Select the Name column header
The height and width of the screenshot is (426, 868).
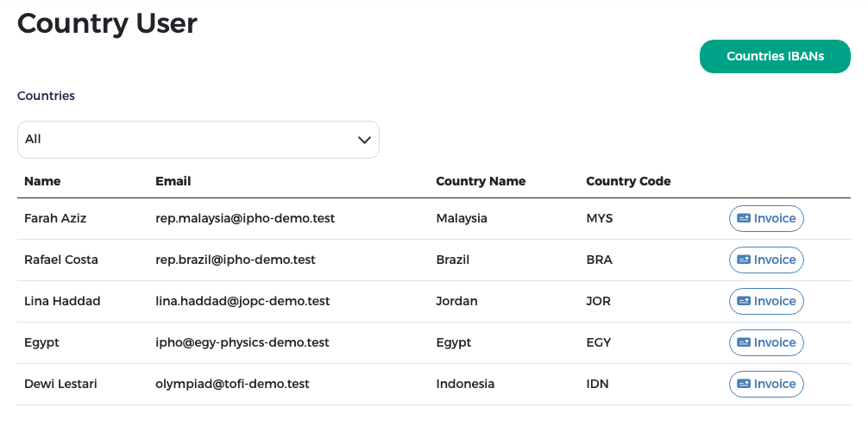[42, 181]
